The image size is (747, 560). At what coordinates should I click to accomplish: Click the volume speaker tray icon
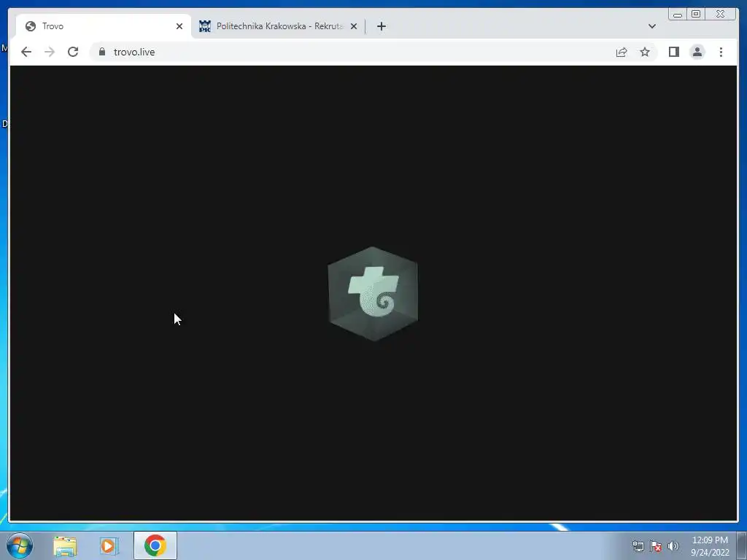pos(673,546)
